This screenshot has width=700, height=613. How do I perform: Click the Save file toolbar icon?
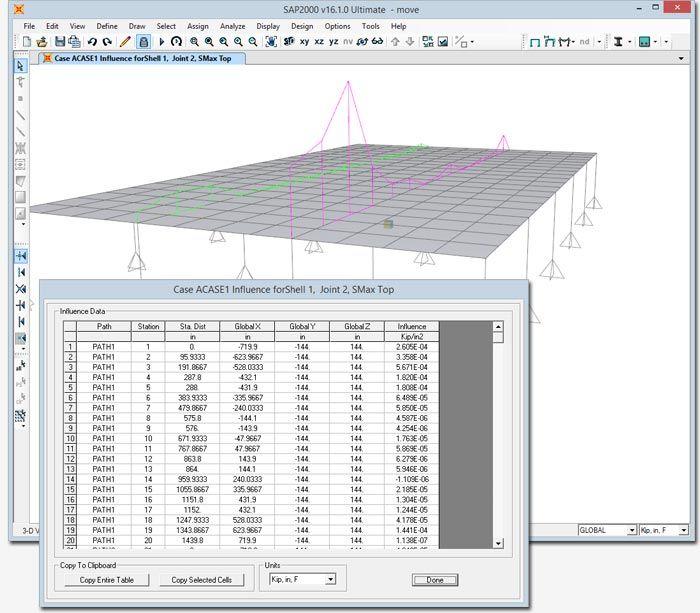59,42
